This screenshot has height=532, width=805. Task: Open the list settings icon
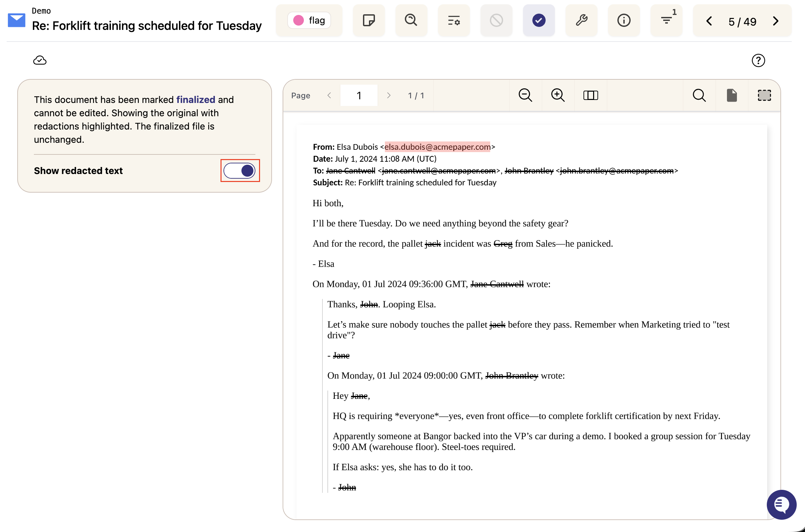click(x=454, y=20)
